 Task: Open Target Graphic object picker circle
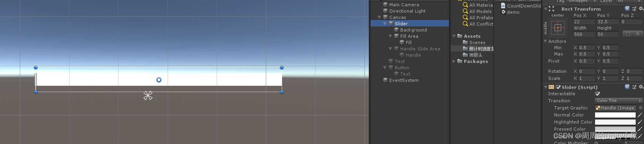point(640,108)
